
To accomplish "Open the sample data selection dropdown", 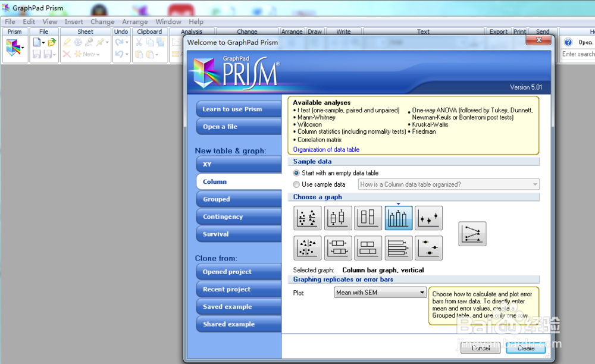I will (449, 184).
